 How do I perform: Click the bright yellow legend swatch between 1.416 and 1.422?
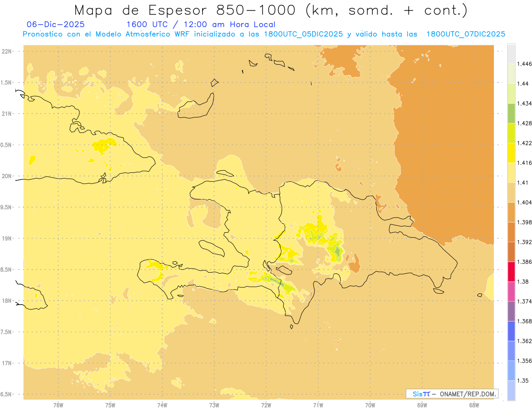pos(512,153)
